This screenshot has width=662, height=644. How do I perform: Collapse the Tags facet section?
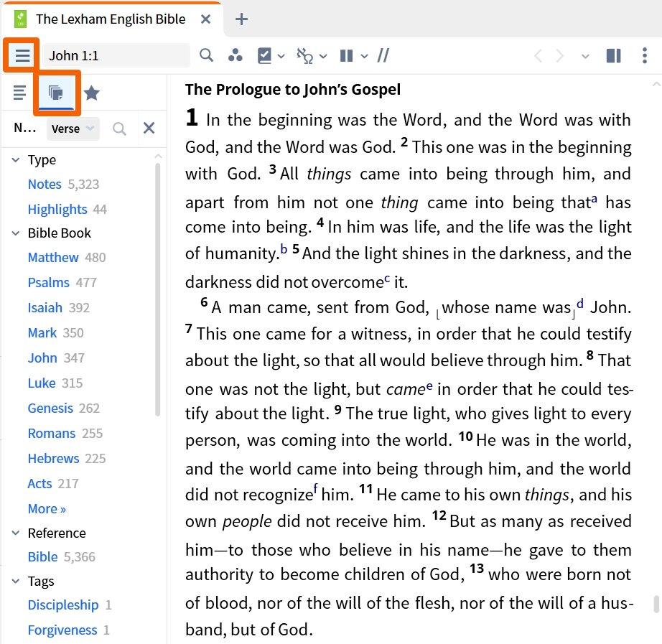[x=16, y=581]
